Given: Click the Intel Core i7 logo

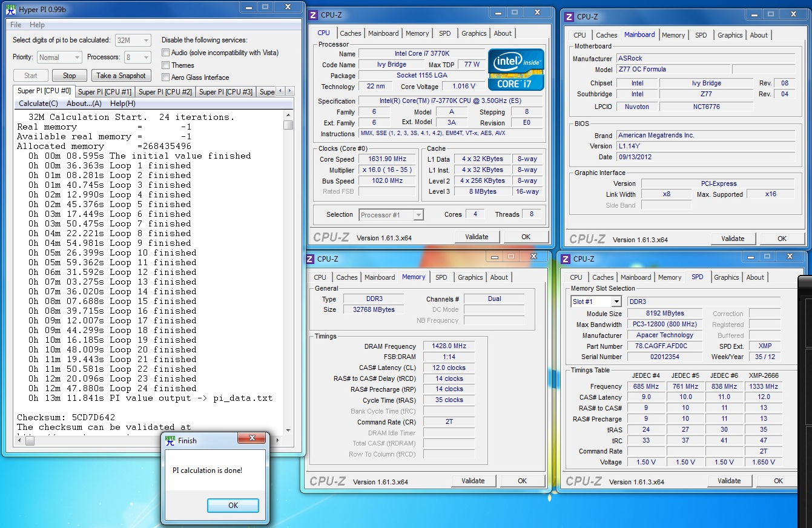Looking at the screenshot, I should click(x=516, y=69).
